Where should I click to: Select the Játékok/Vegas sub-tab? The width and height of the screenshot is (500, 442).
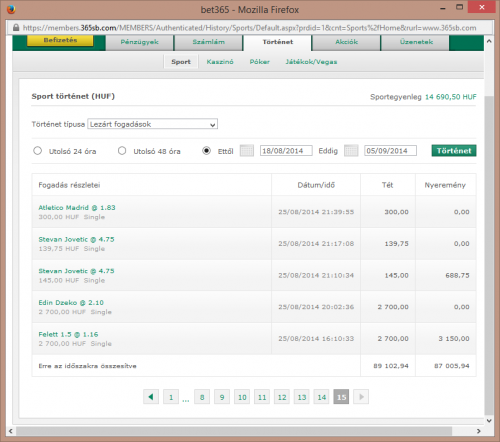pyautogui.click(x=311, y=62)
